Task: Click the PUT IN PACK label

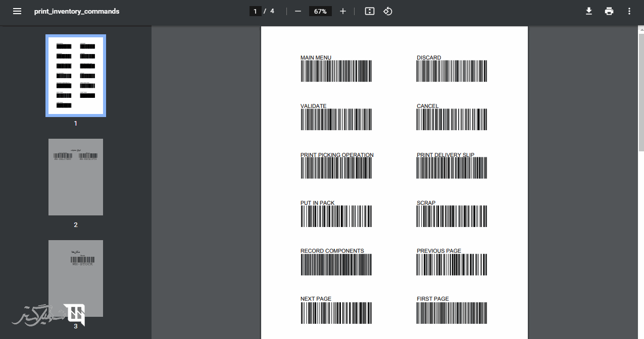Action: pyautogui.click(x=317, y=203)
